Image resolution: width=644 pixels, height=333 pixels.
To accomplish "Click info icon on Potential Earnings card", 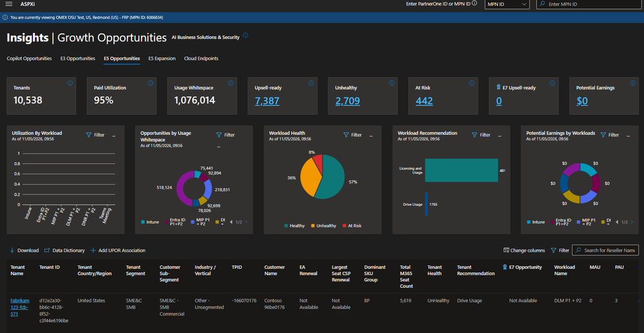I will pos(632,83).
